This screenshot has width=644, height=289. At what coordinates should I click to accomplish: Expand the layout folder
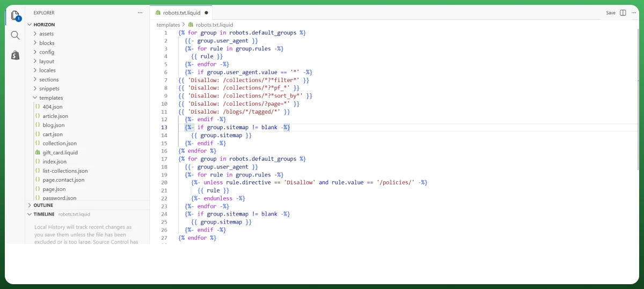click(x=47, y=61)
